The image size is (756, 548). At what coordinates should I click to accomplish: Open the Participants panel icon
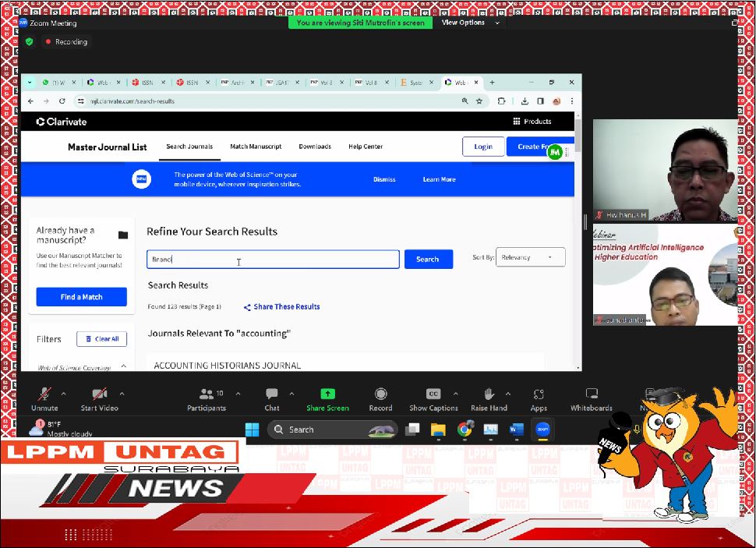click(207, 394)
